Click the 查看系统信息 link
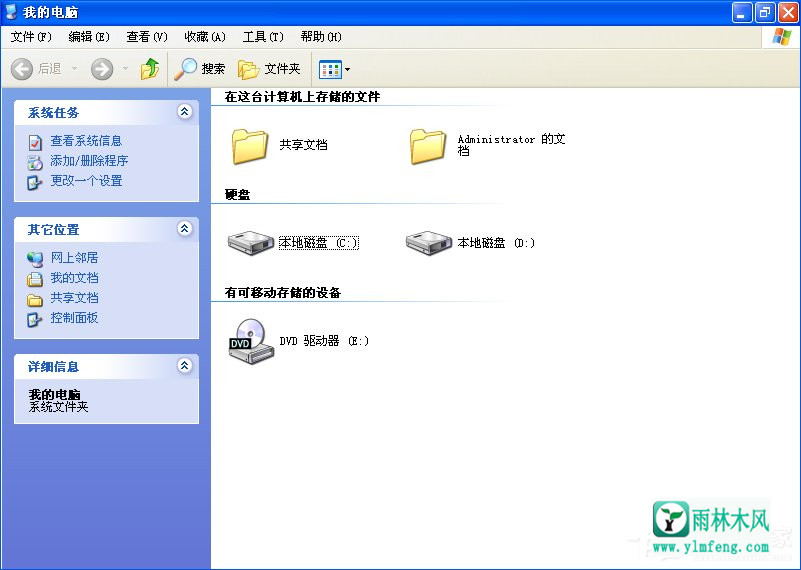801x570 pixels. (86, 141)
